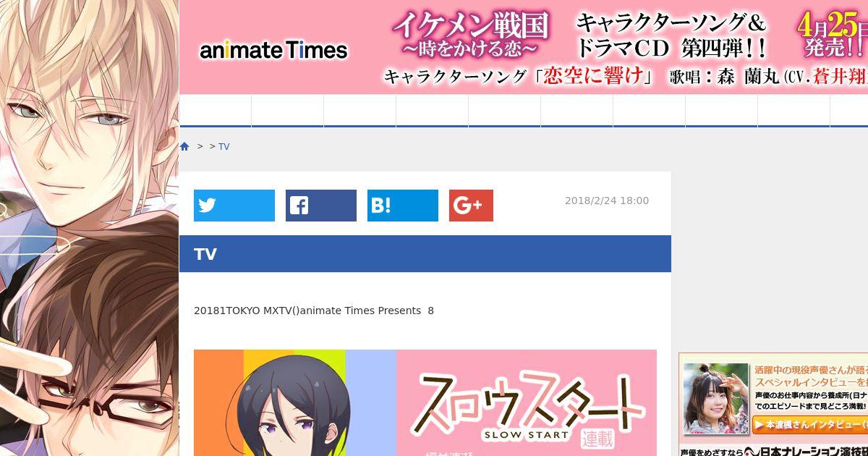Click the article date 2018/2/24 18:00
The image size is (868, 456).
pos(607,200)
